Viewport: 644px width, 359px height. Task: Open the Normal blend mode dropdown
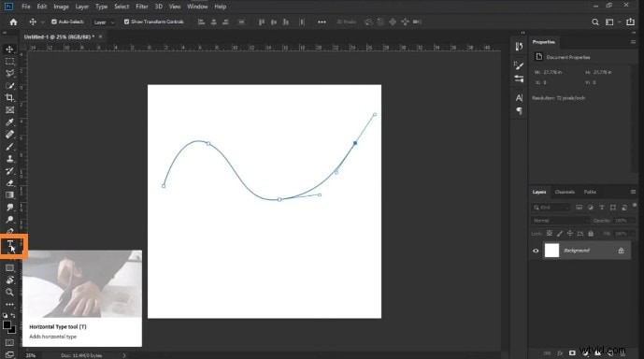560,221
